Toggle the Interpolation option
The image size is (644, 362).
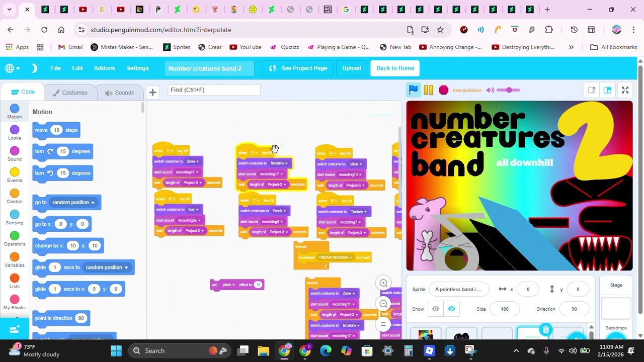click(467, 90)
